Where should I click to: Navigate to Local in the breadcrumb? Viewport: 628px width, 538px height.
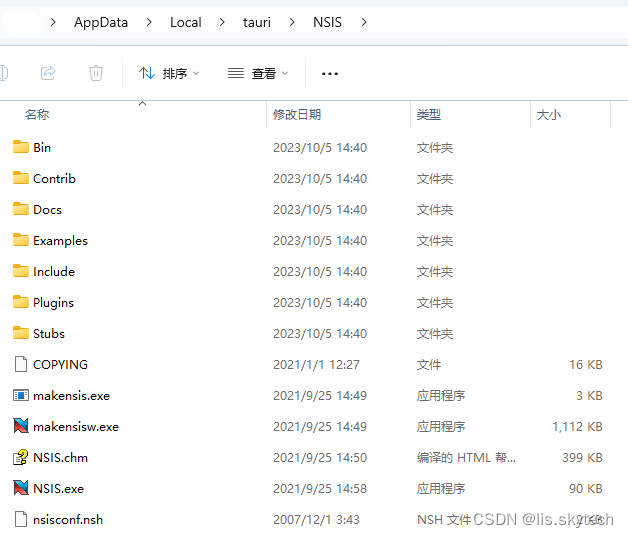pyautogui.click(x=185, y=22)
